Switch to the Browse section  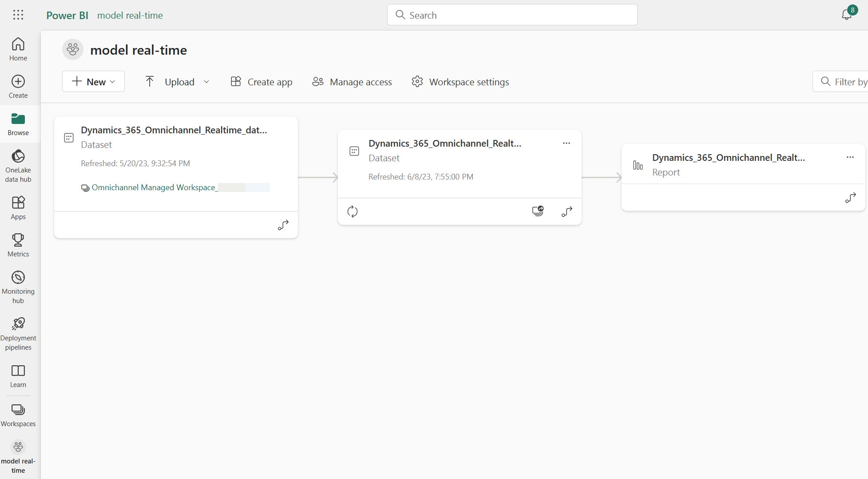pyautogui.click(x=18, y=123)
